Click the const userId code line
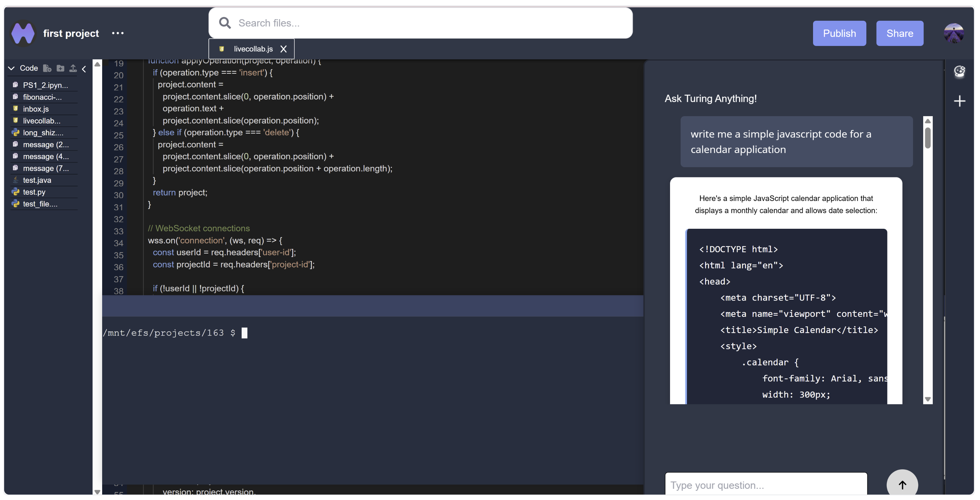The width and height of the screenshot is (980, 500). click(x=224, y=252)
